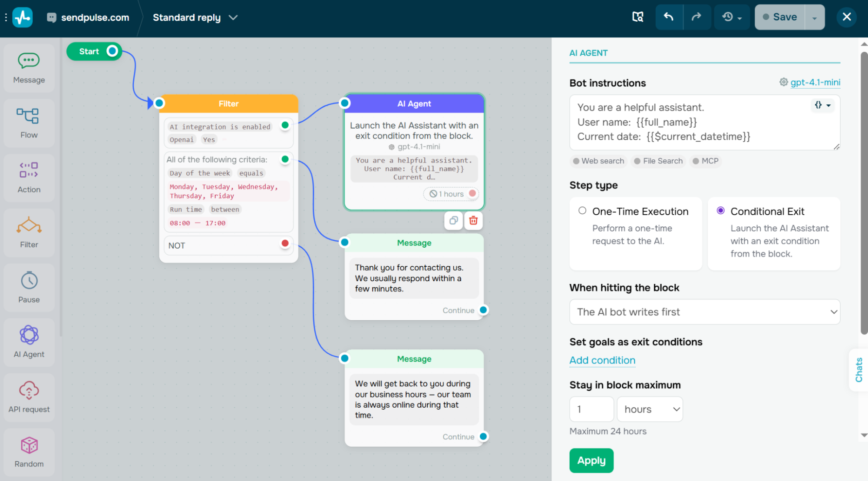Add a Message block from sidebar
The image size is (868, 481).
click(29, 68)
